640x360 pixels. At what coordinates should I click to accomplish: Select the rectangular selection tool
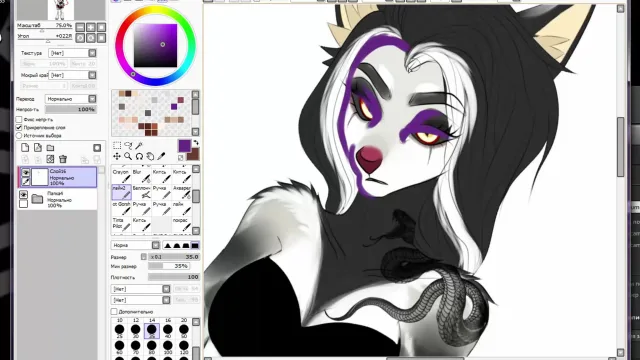pos(117,146)
